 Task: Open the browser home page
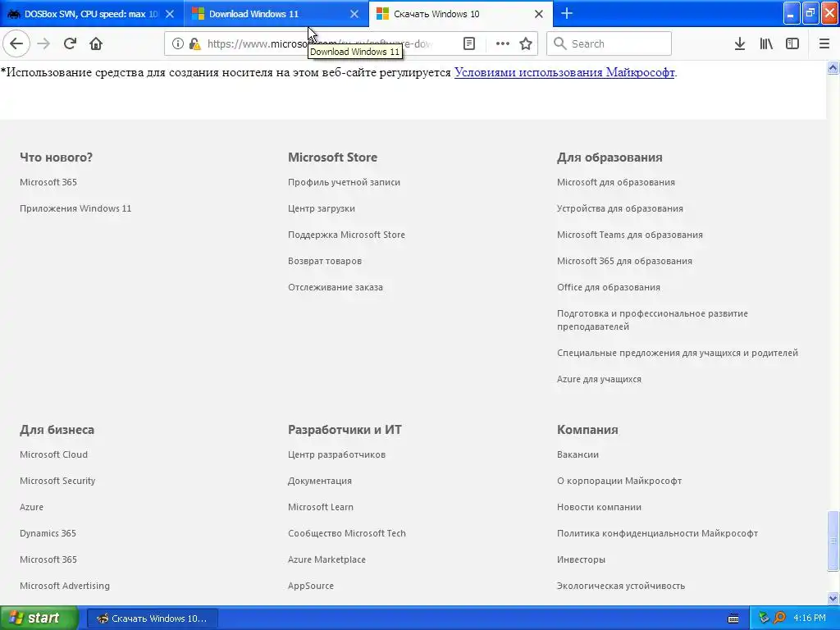click(96, 43)
